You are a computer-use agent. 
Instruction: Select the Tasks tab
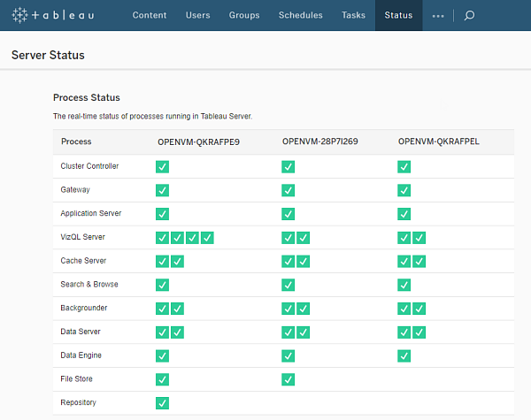(353, 16)
